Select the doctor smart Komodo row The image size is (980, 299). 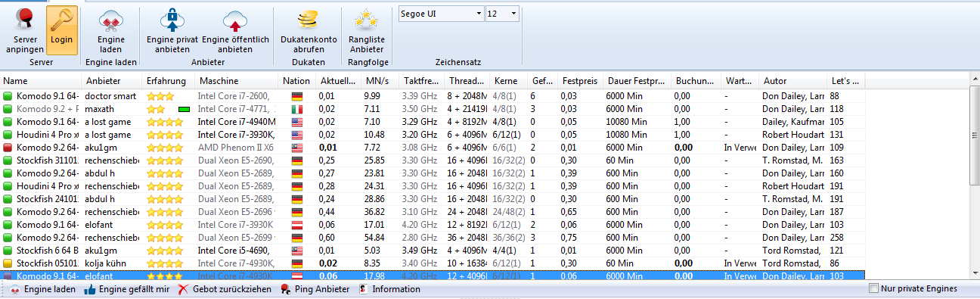433,96
